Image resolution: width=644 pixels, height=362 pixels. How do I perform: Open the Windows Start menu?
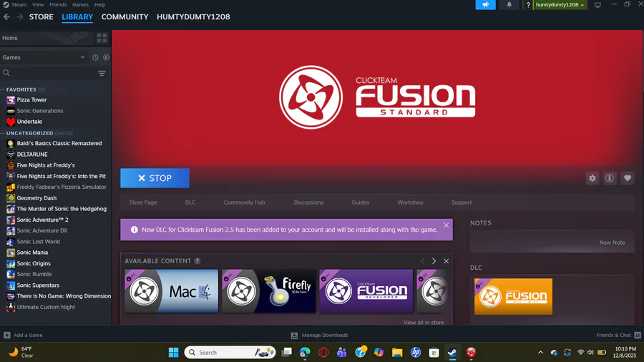point(174,352)
